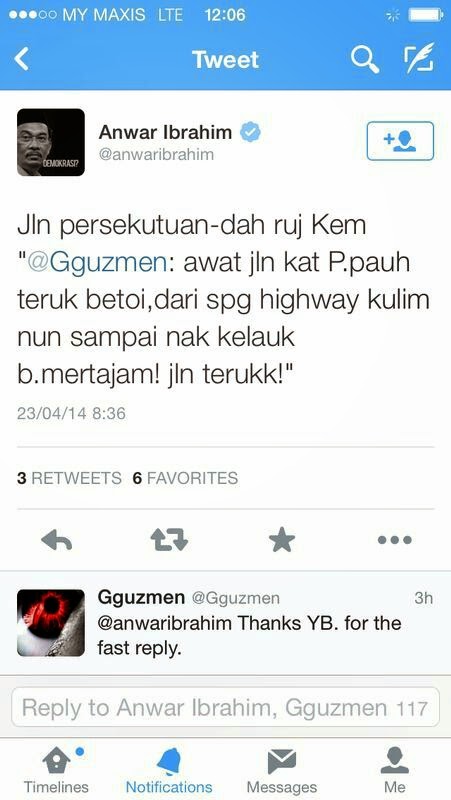View the 3 retweets list
This screenshot has width=451, height=800.
point(69,478)
